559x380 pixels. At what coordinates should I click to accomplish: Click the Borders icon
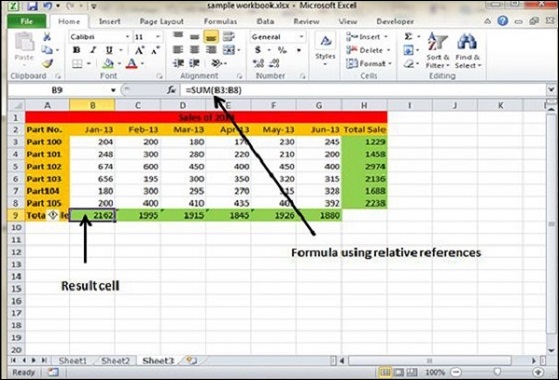pos(77,64)
